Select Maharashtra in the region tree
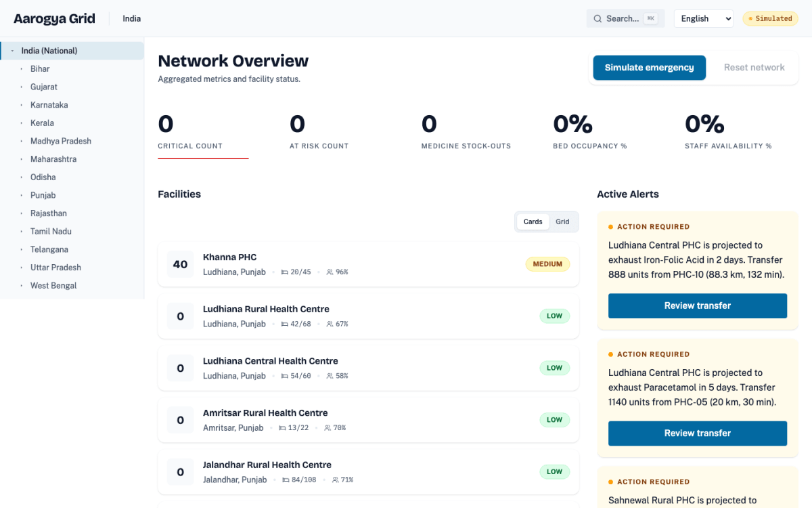 tap(72, 159)
